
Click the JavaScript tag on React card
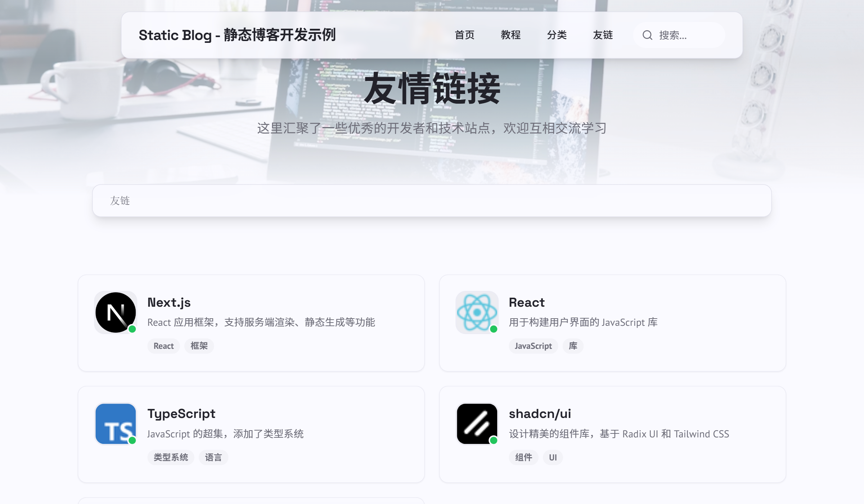[533, 346]
